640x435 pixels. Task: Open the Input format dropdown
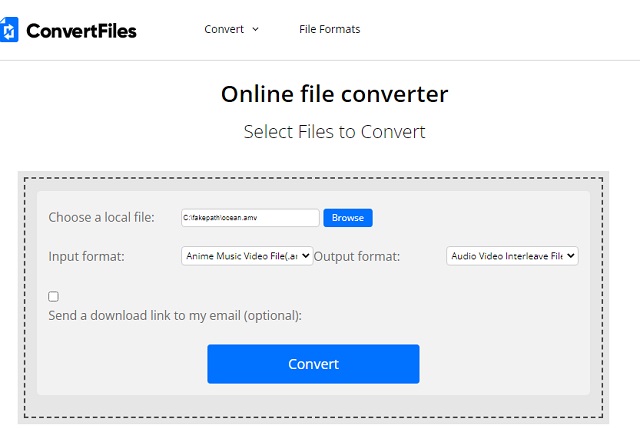pyautogui.click(x=247, y=256)
